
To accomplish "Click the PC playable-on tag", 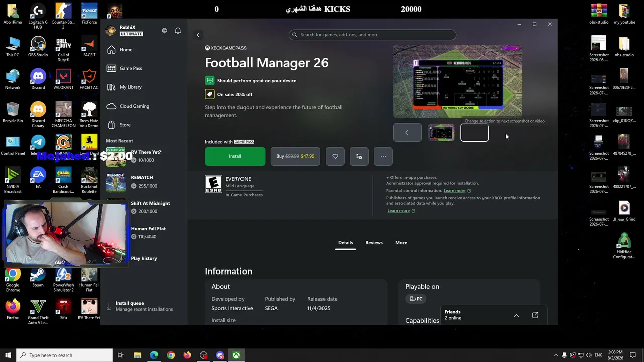I will click(416, 299).
